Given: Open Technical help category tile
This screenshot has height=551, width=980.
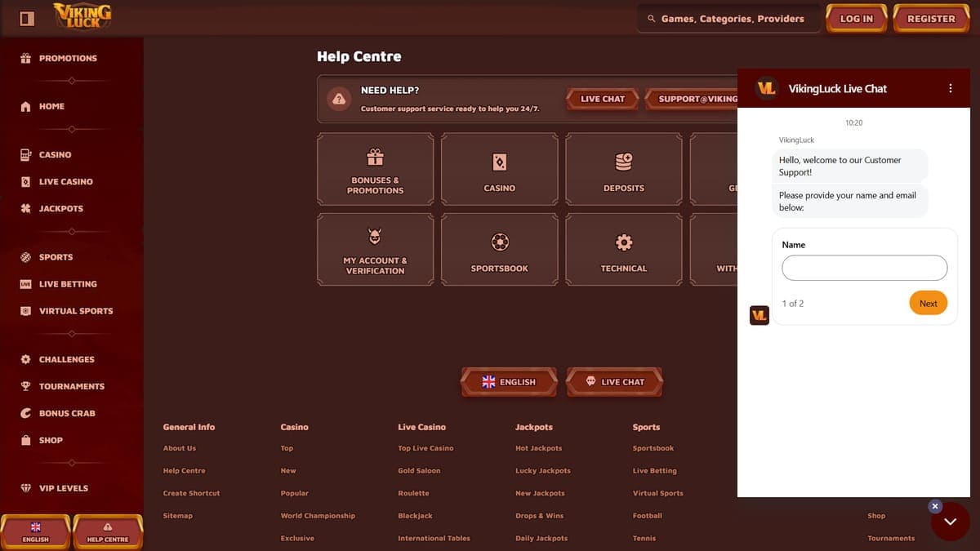Looking at the screenshot, I should (624, 249).
